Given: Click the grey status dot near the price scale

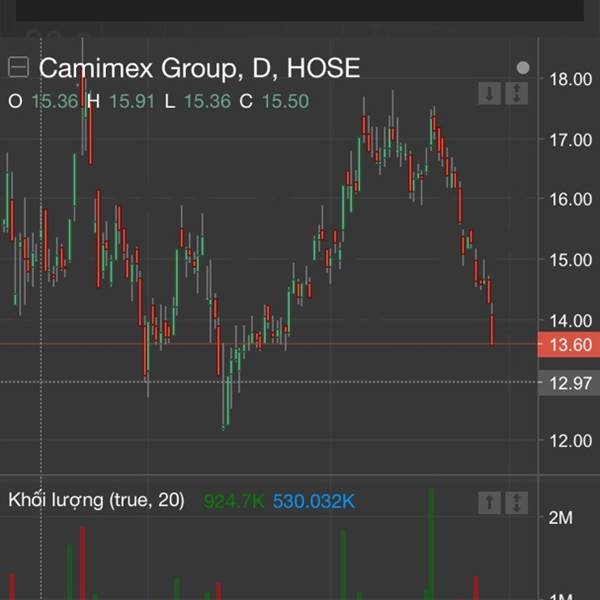Looking at the screenshot, I should [523, 68].
